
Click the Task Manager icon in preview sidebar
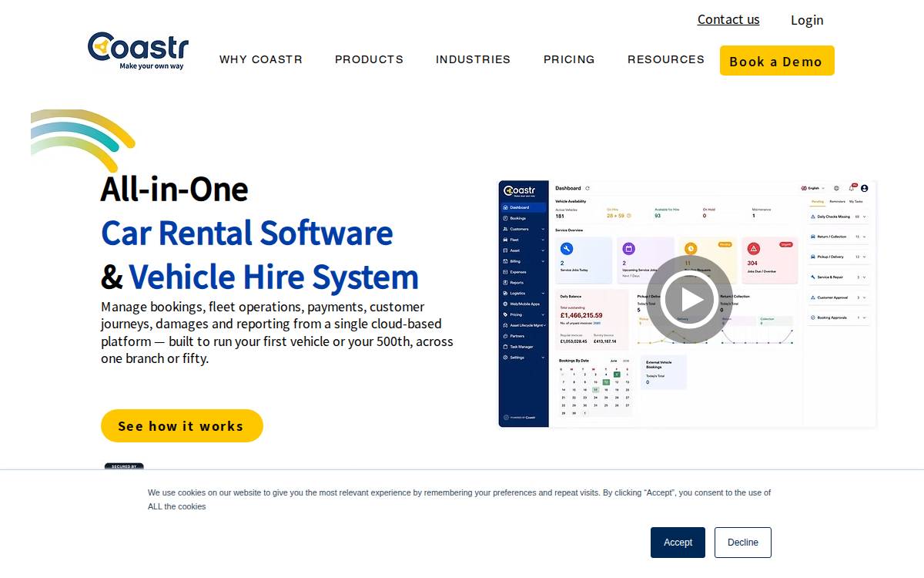tap(505, 347)
